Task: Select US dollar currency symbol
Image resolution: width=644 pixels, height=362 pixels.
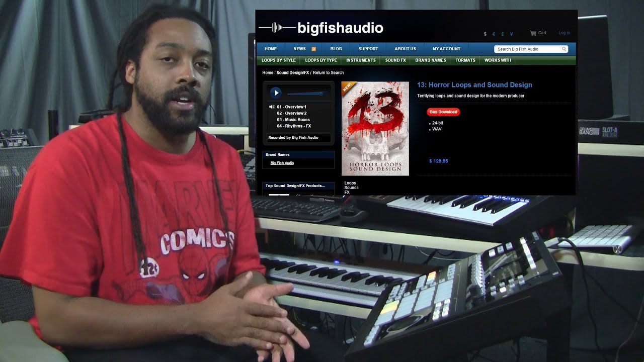Action: [x=485, y=34]
